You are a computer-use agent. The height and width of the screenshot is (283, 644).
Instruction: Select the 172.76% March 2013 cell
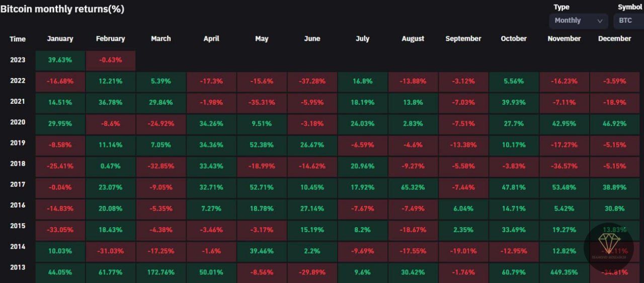click(161, 272)
